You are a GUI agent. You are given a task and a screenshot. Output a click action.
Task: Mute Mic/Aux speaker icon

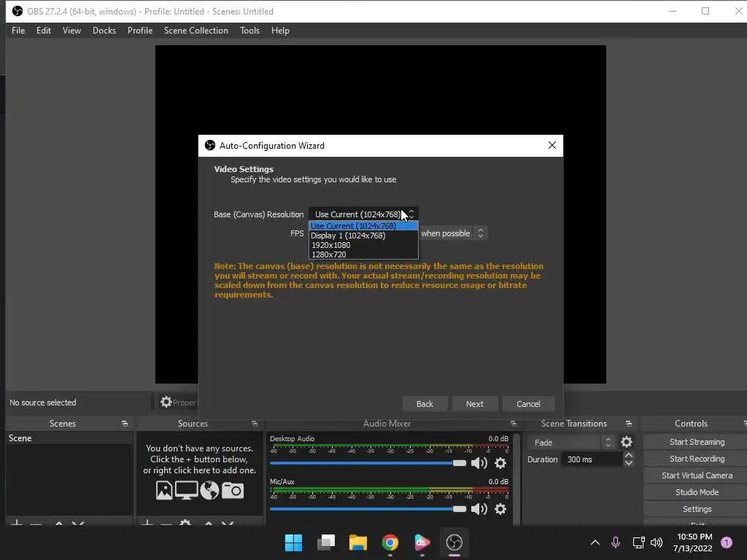pyautogui.click(x=479, y=509)
